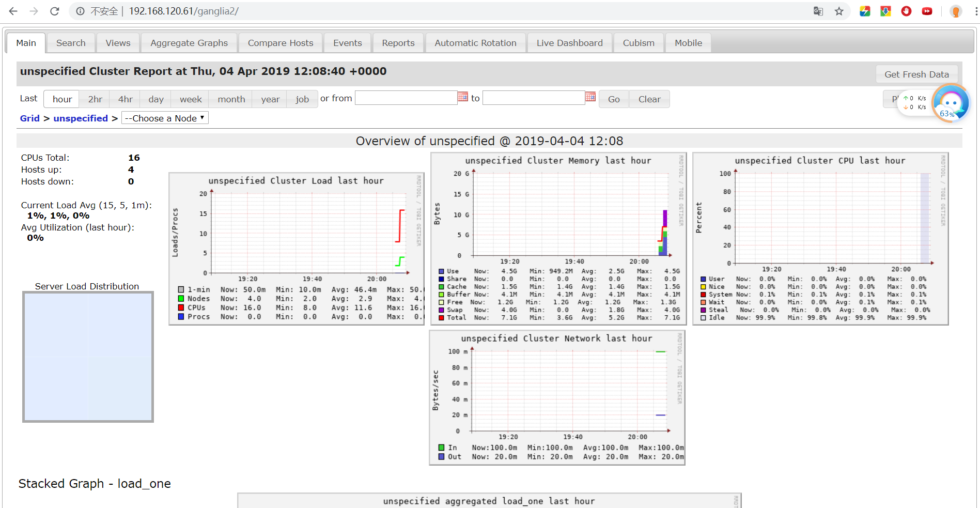Open the Reports tab
This screenshot has height=508, width=980.
point(398,43)
